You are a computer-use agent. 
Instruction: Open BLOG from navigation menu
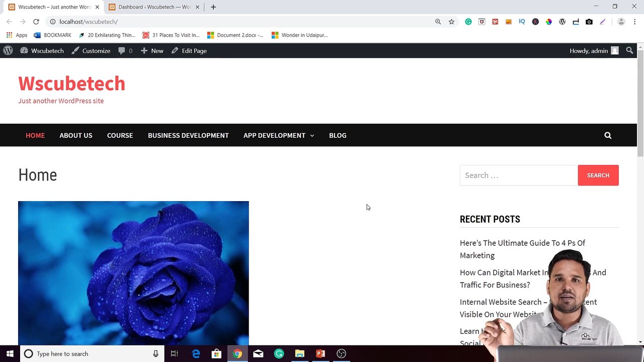pos(338,135)
